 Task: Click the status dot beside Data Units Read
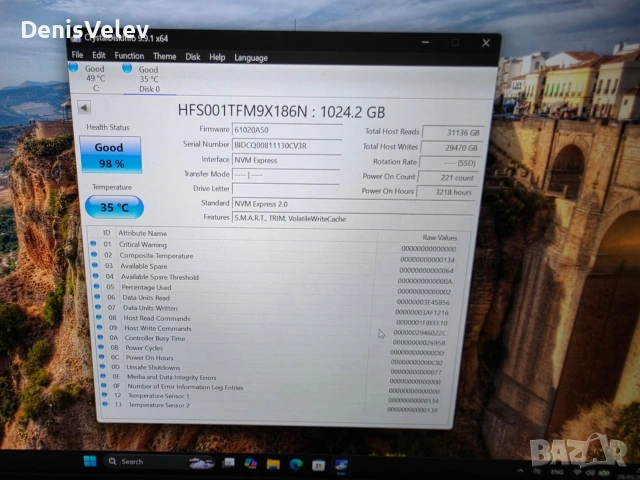[x=98, y=297]
